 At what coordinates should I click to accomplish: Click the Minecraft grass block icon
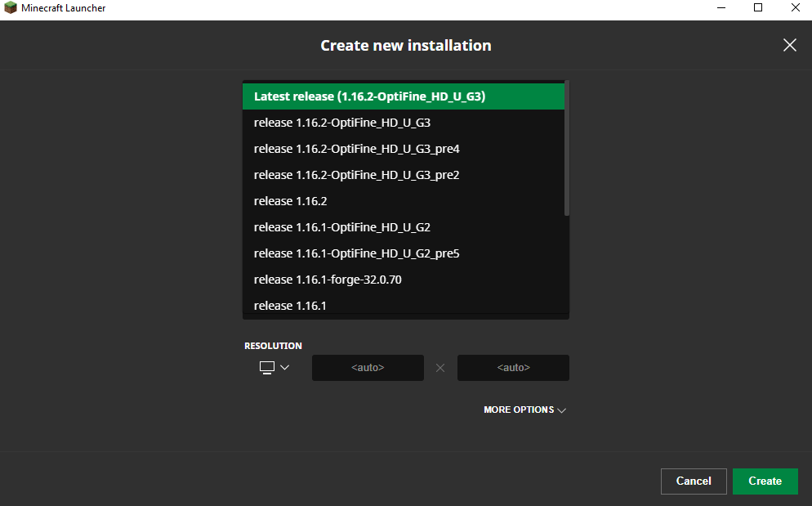(11, 8)
